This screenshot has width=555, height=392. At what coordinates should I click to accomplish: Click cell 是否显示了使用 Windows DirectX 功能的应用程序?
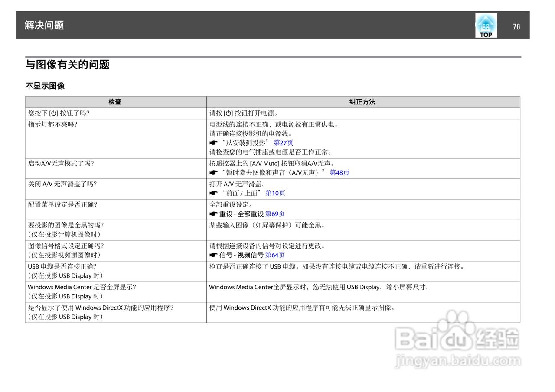click(116, 312)
